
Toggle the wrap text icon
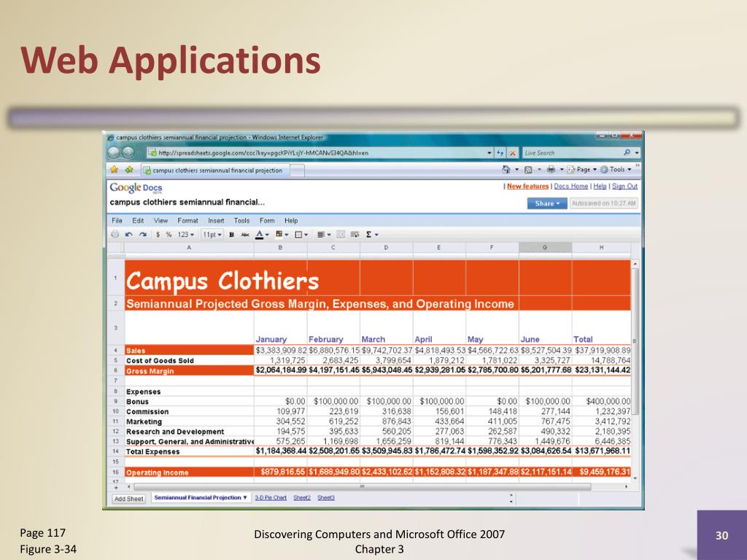(x=355, y=234)
